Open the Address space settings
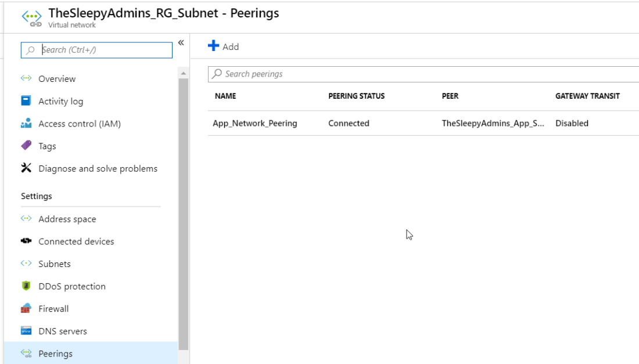The width and height of the screenshot is (639, 364). (67, 219)
